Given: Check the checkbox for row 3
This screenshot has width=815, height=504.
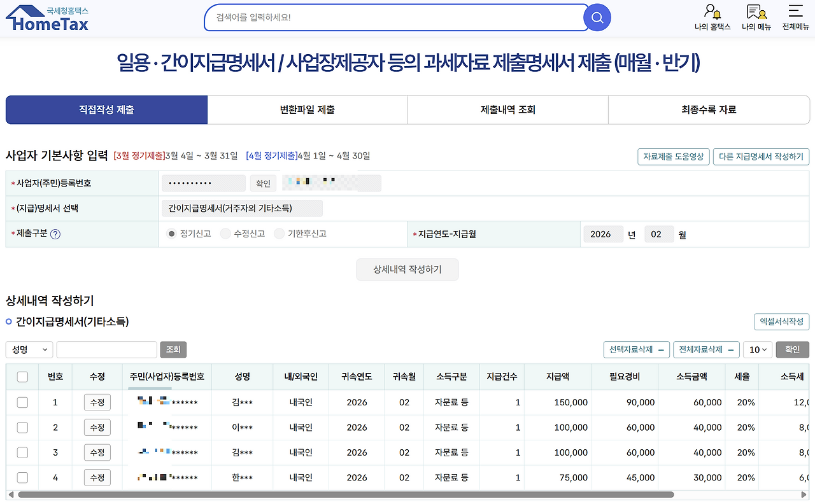Looking at the screenshot, I should (22, 452).
